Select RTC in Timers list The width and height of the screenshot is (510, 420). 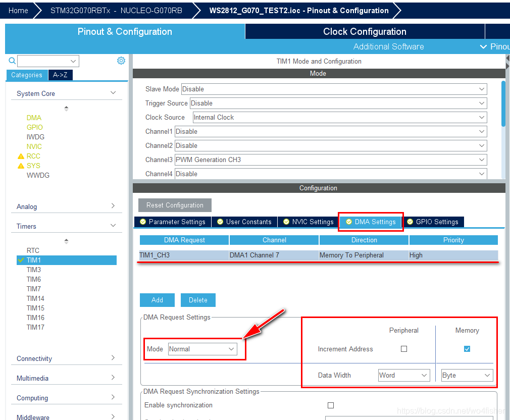(33, 250)
